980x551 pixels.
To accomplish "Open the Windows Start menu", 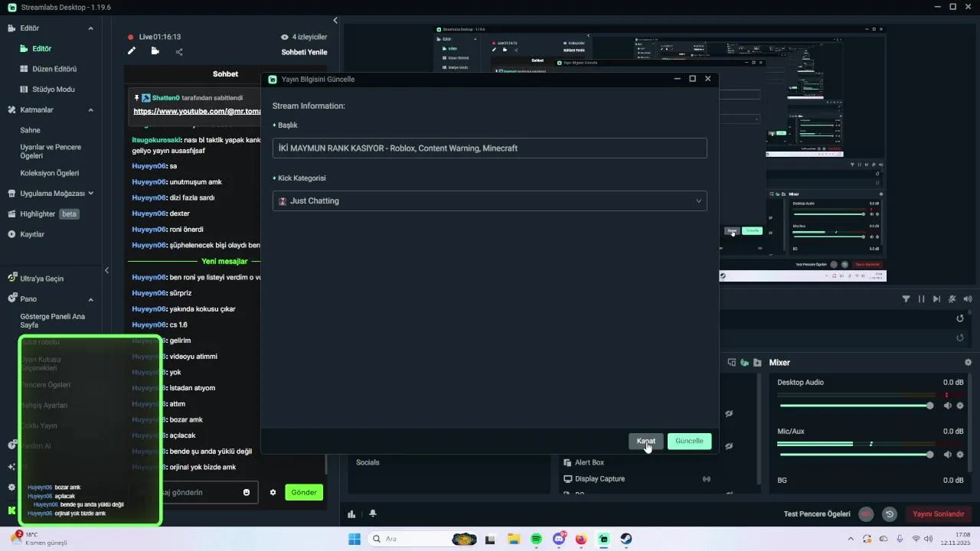I will pyautogui.click(x=354, y=540).
